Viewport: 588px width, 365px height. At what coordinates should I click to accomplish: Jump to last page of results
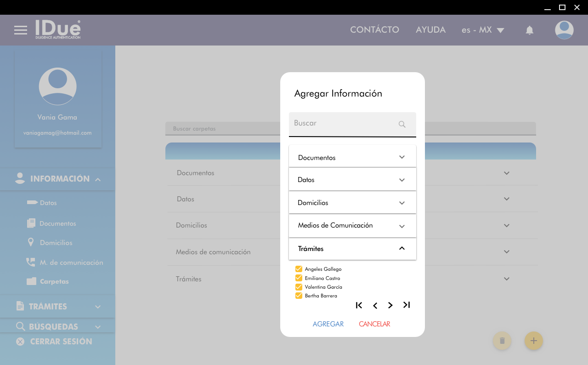(406, 305)
